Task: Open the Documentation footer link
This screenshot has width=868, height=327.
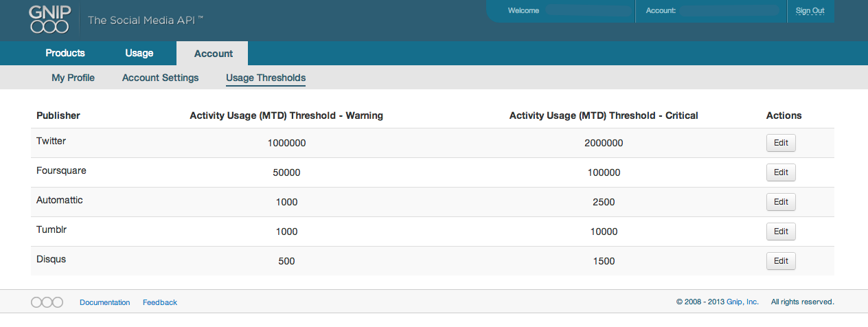Action: [x=104, y=302]
